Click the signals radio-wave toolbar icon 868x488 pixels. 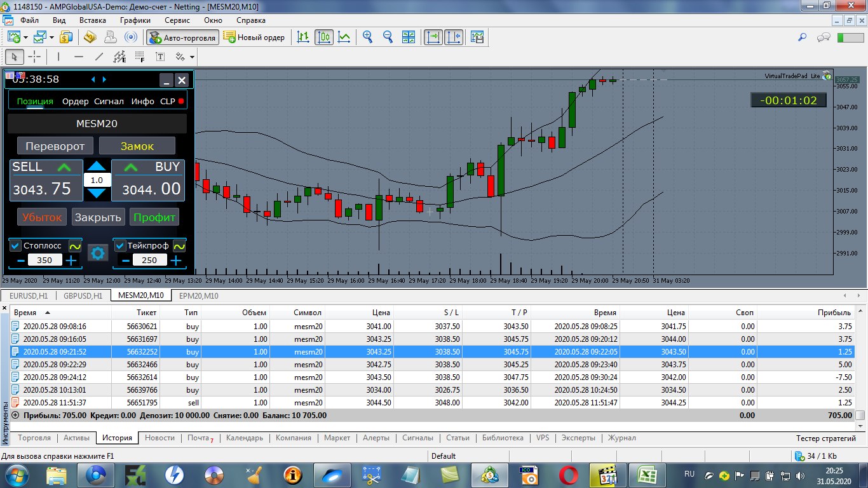(x=131, y=37)
